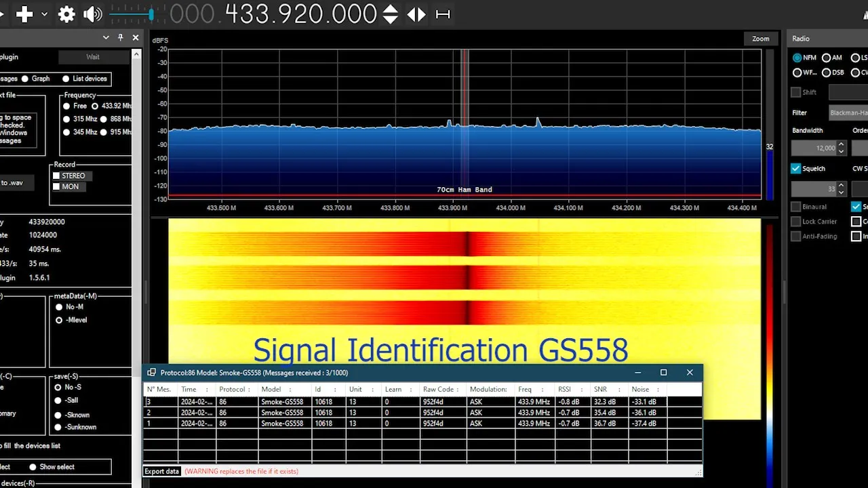This screenshot has width=868, height=488.
Task: Select the Graph radio option
Action: [25, 79]
